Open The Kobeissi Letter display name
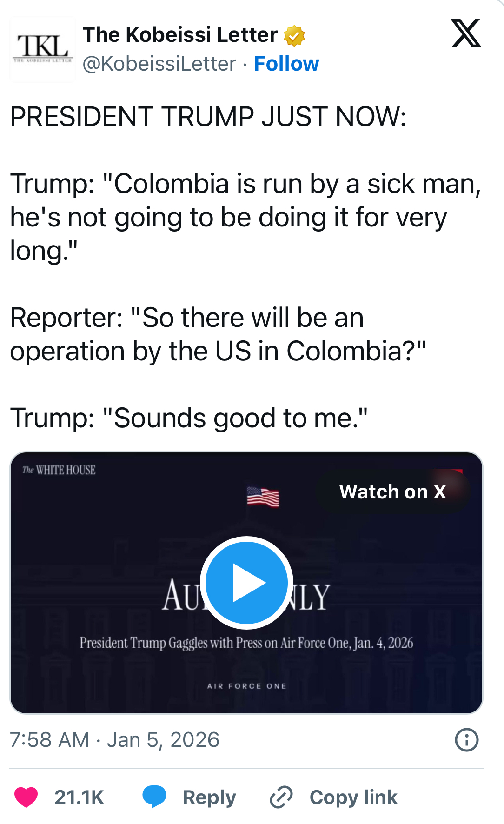 (180, 35)
